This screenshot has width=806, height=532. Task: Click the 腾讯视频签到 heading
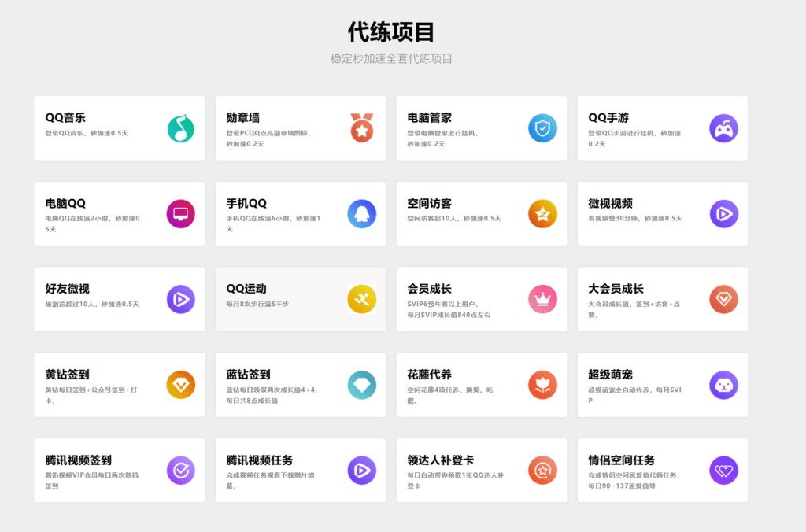(79, 460)
